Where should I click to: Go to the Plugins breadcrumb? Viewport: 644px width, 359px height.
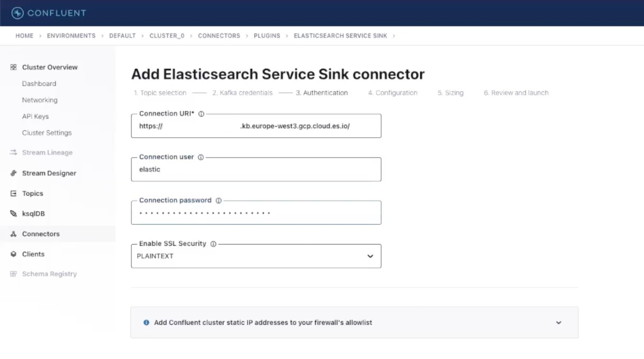267,36
